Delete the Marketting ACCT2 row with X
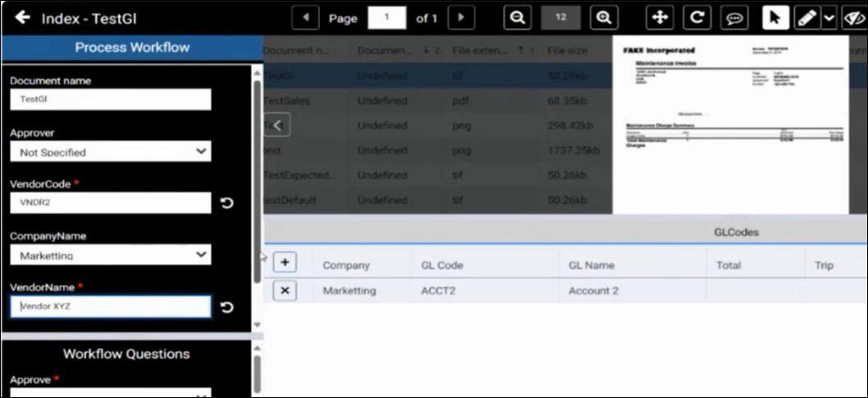The image size is (868, 398). click(285, 290)
